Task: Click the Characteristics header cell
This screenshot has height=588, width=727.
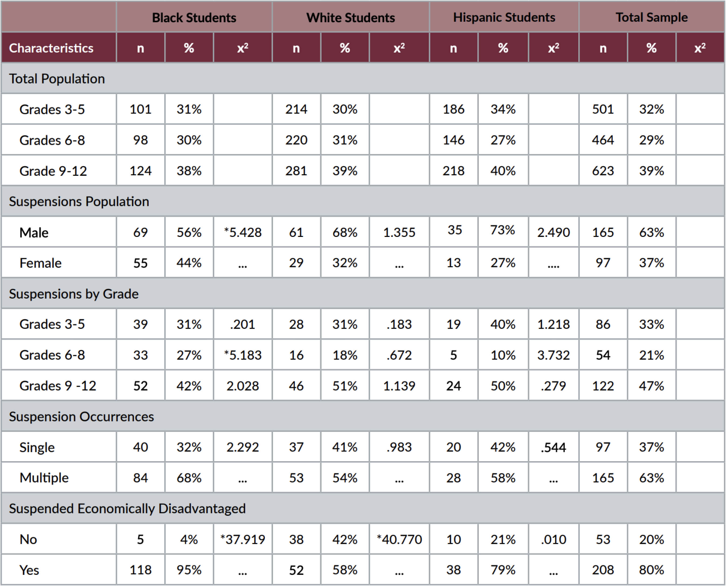Action: (59, 48)
